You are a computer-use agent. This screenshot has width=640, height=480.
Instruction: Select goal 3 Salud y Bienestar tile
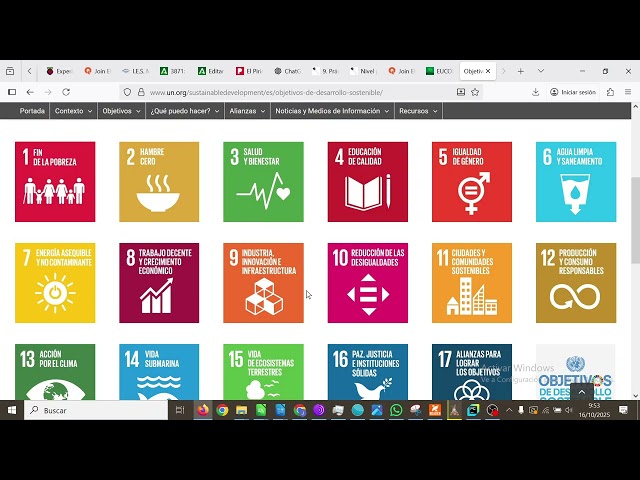coord(263,182)
